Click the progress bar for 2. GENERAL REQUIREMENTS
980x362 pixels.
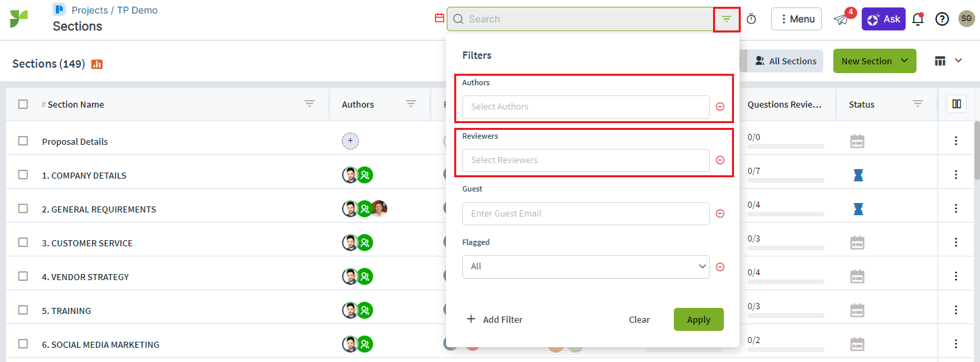tap(785, 214)
